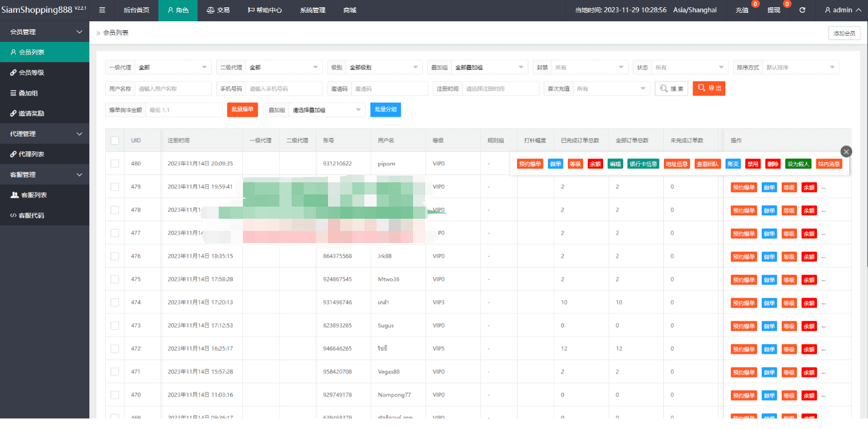The height and width of the screenshot is (429, 868).
Task: Select the checkbox for UID 474
Action: 115,303
